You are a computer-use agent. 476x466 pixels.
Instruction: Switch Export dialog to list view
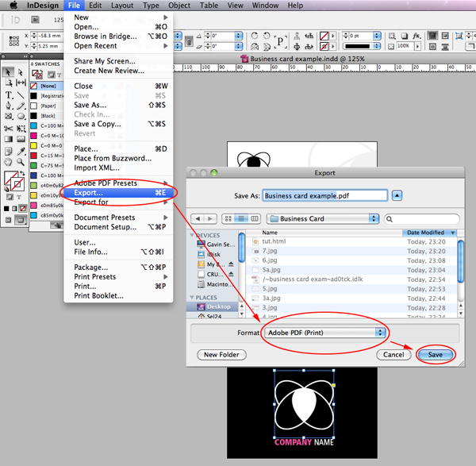click(241, 219)
